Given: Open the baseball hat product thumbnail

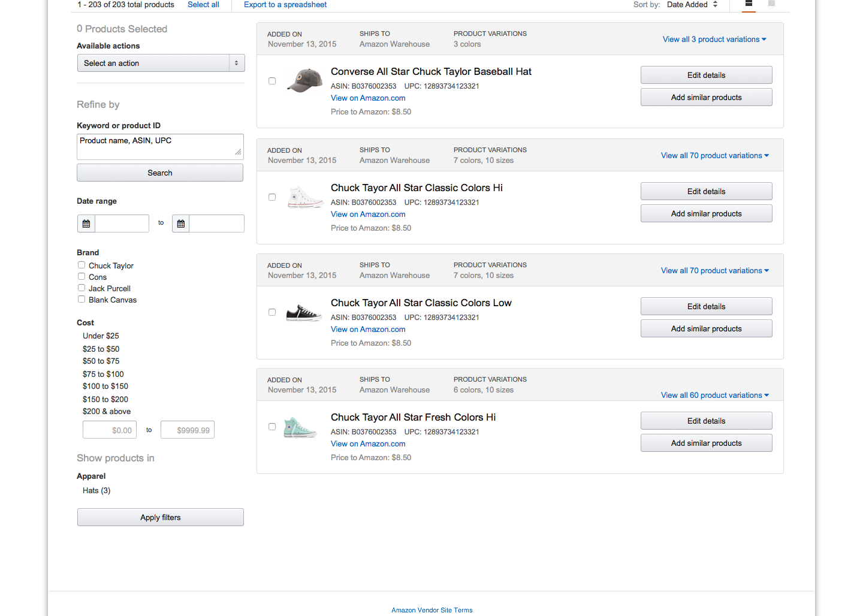Looking at the screenshot, I should coord(305,81).
